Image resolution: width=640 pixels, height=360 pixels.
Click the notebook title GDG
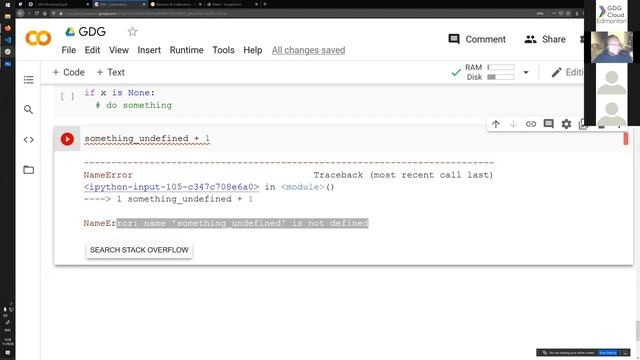(92, 31)
